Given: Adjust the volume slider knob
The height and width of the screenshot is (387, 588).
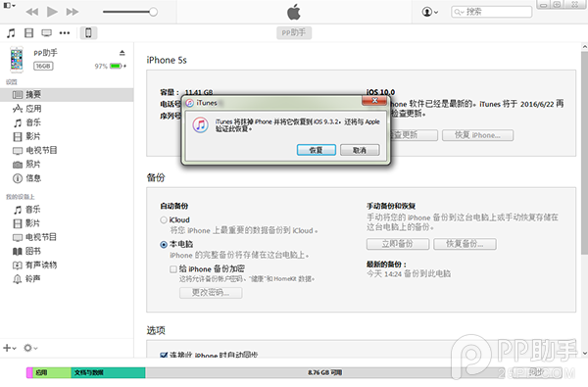Looking at the screenshot, I should coord(153,12).
